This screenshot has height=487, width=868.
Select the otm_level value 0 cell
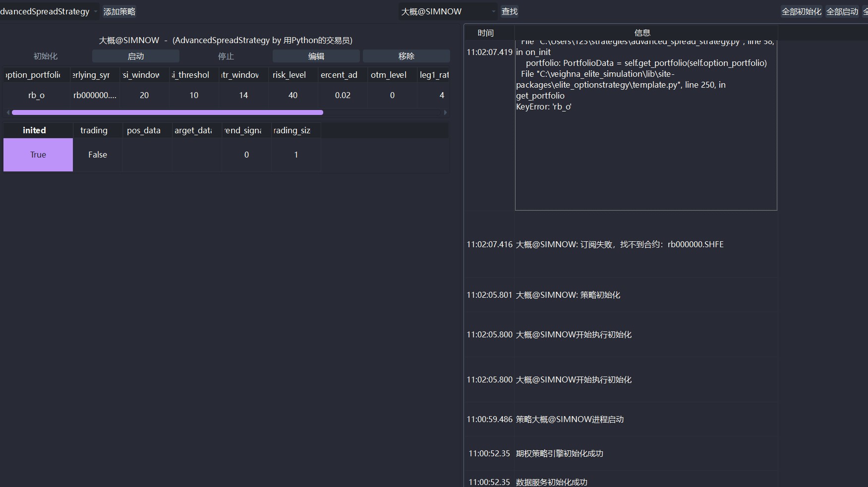(x=392, y=95)
